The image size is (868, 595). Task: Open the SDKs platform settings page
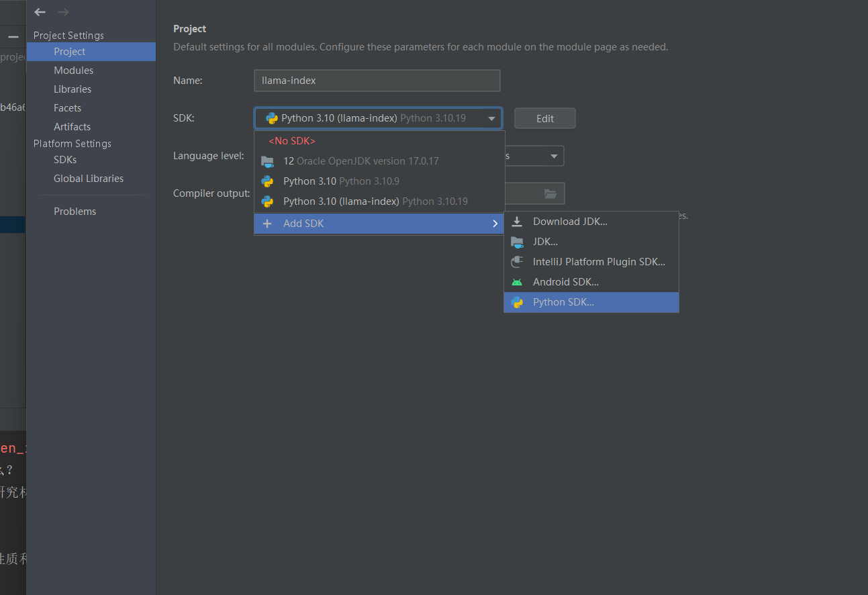[91, 160]
